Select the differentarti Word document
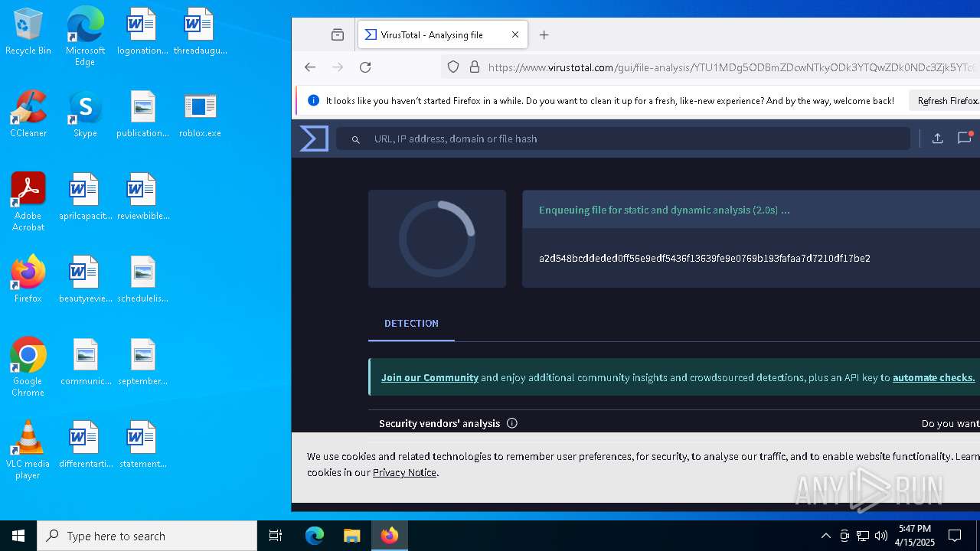The height and width of the screenshot is (551, 980). (85, 445)
